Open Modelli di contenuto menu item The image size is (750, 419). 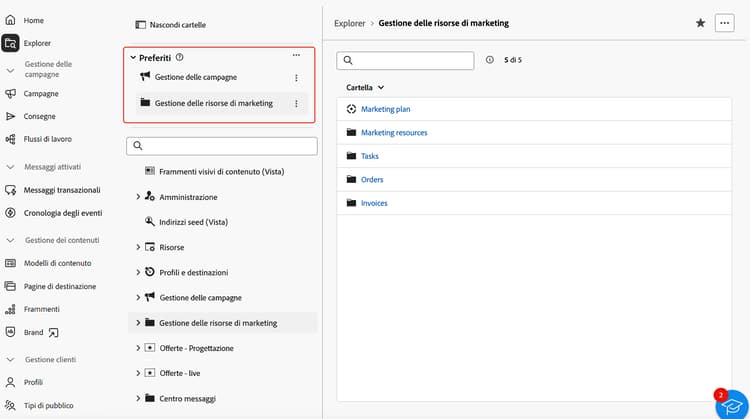pos(58,263)
